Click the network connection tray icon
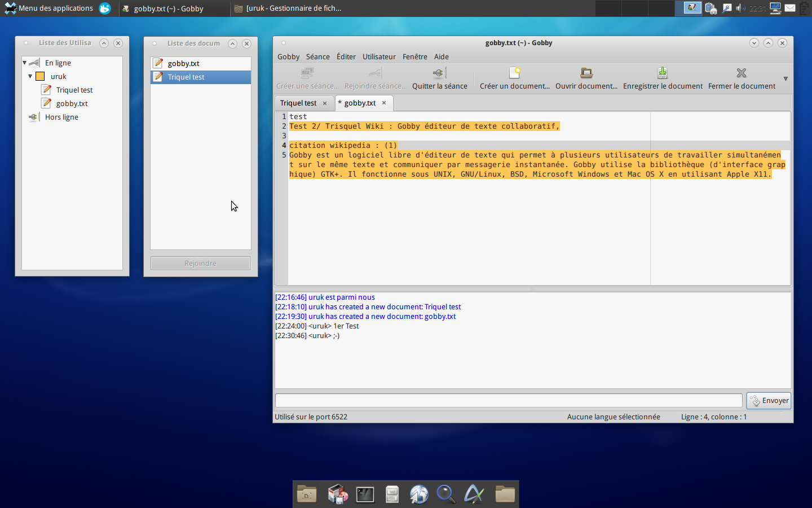This screenshot has width=812, height=508. (727, 8)
